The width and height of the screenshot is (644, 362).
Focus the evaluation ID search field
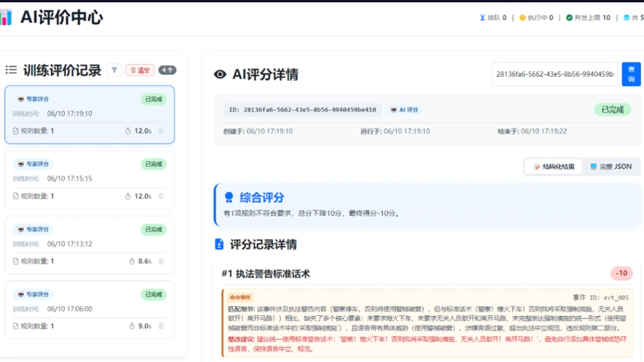click(x=555, y=74)
